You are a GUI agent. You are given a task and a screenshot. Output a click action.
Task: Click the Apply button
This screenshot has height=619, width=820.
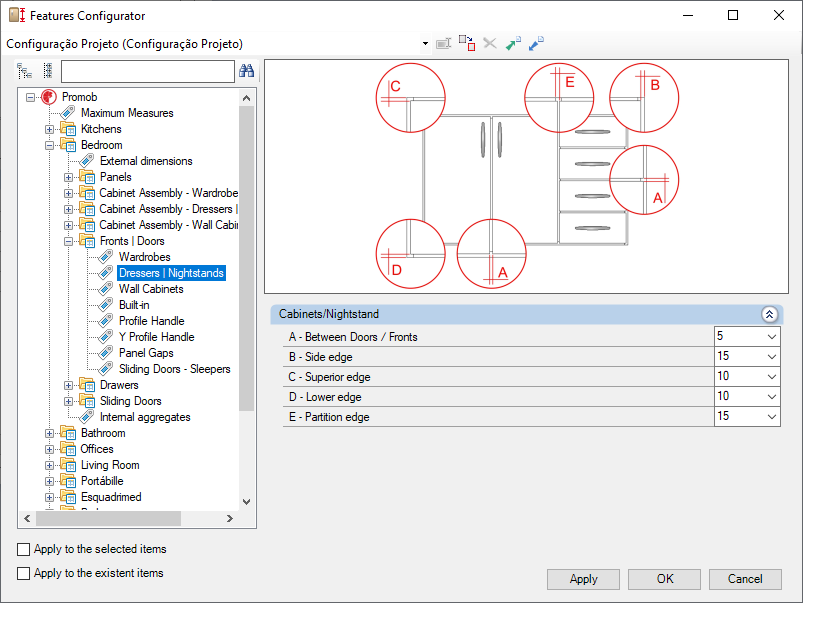click(584, 579)
